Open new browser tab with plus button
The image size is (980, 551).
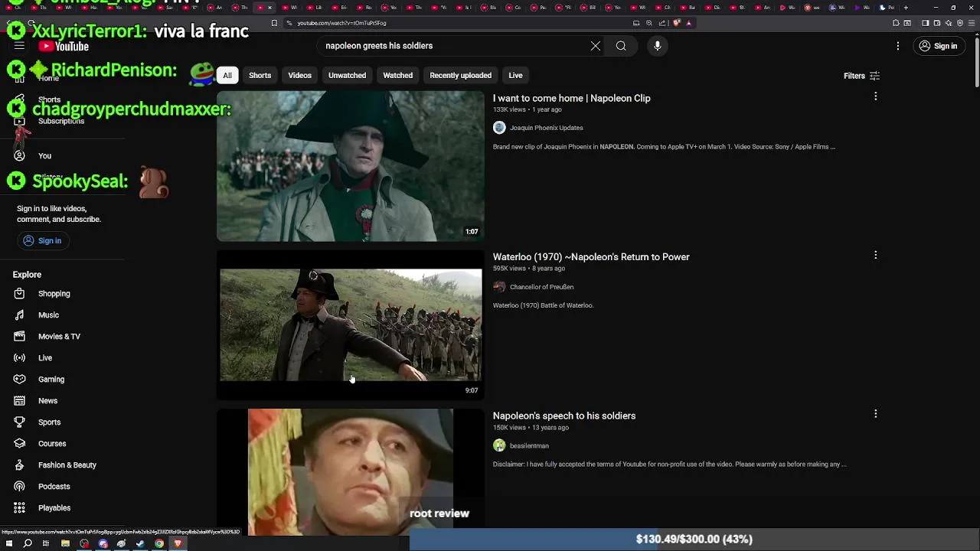pyautogui.click(x=906, y=8)
